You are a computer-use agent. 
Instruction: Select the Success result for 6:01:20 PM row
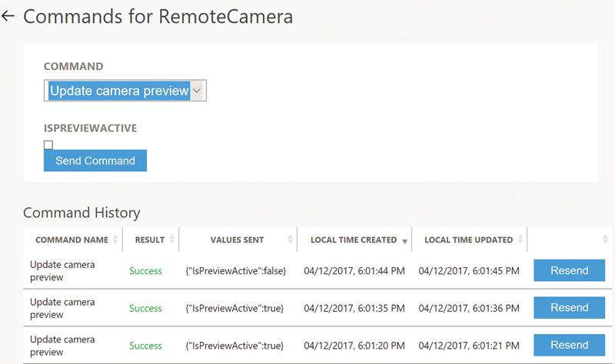(x=145, y=346)
